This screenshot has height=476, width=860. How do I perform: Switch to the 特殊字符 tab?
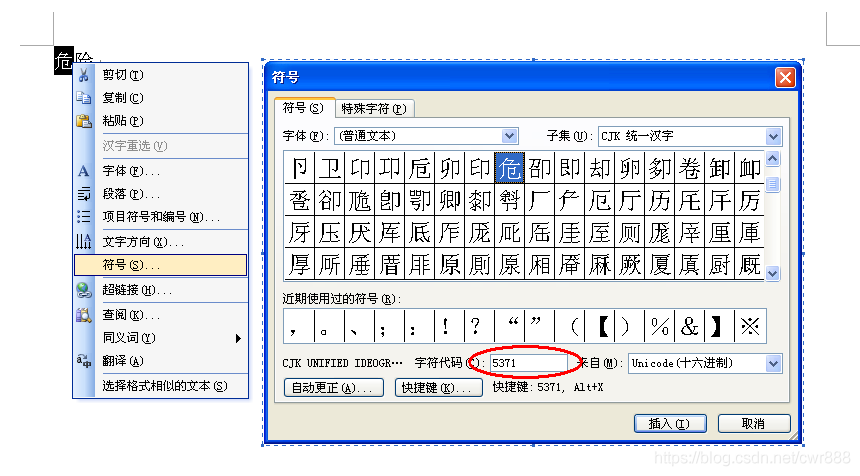[x=373, y=109]
